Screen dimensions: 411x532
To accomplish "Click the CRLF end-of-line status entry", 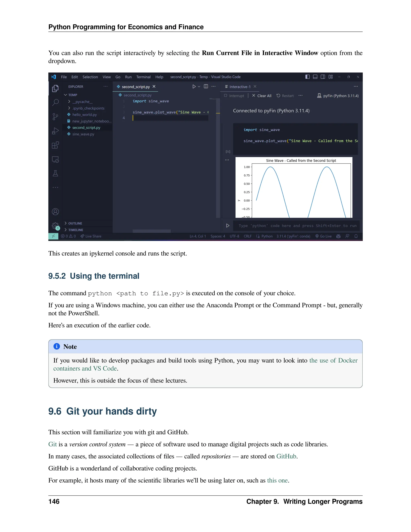I will coord(248,236).
